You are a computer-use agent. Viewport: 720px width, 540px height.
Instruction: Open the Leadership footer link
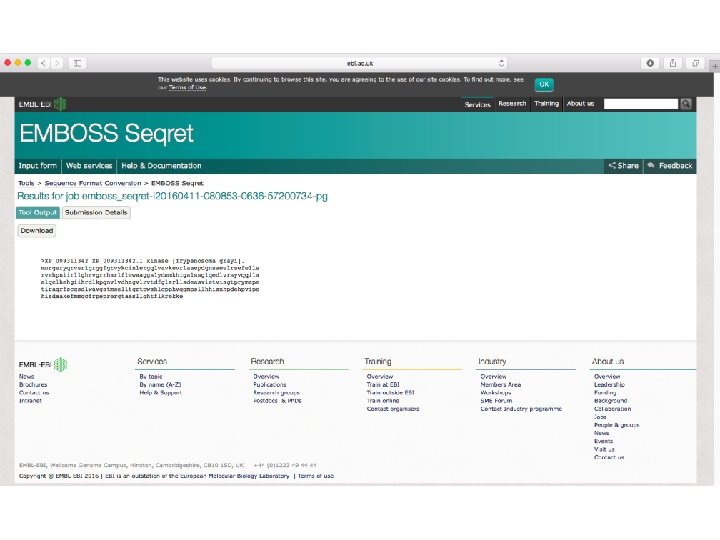click(x=609, y=385)
